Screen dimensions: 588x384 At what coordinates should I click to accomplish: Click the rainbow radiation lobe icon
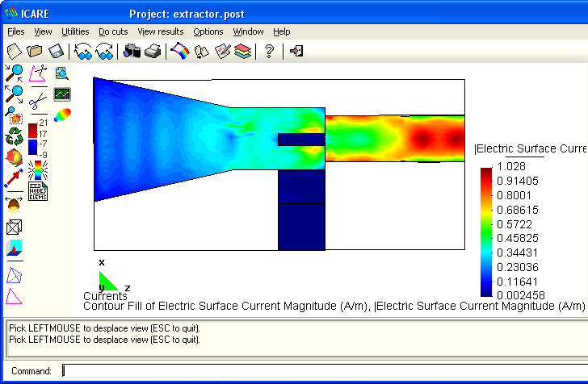(62, 115)
